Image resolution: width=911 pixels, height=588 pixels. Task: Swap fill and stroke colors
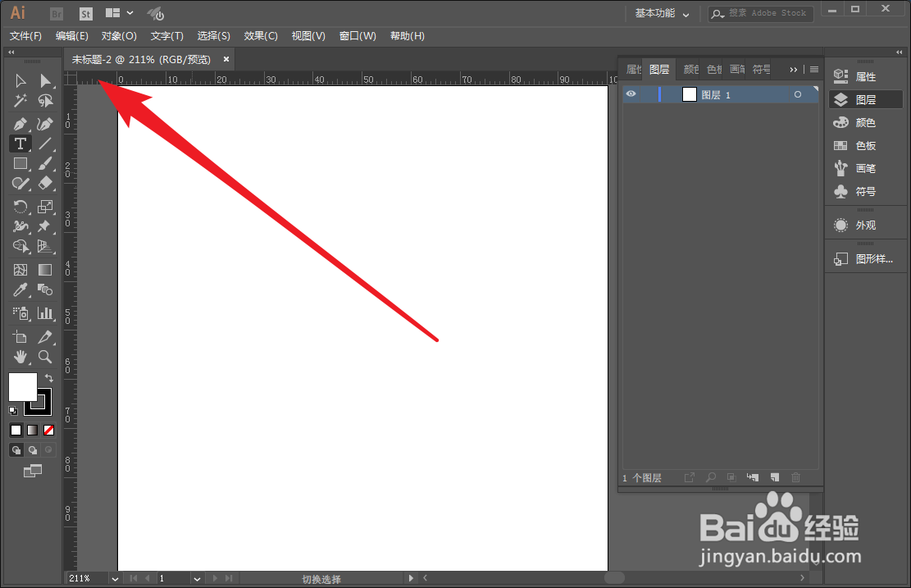click(49, 378)
